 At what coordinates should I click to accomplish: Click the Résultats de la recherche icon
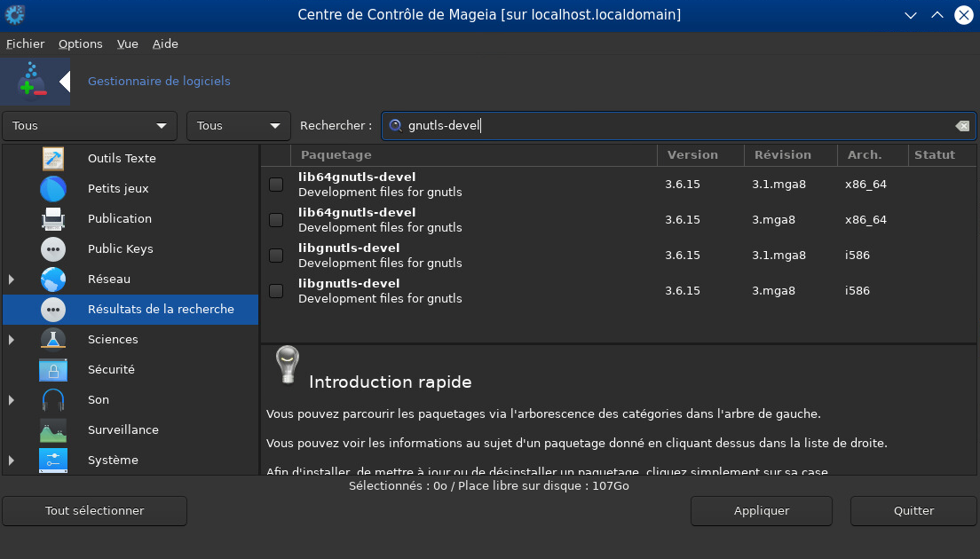point(53,309)
